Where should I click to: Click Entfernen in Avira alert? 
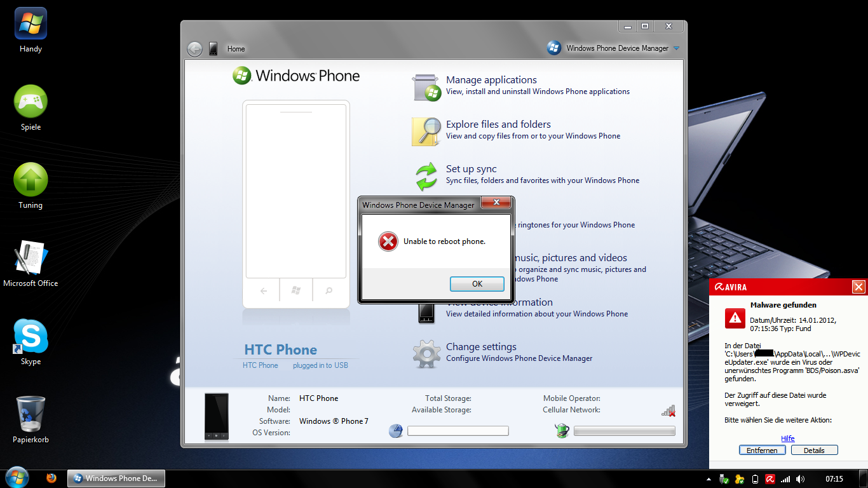tap(762, 451)
